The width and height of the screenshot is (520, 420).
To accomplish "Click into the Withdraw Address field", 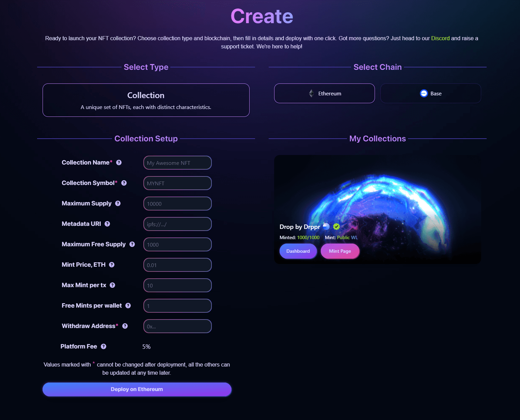I will coord(177,326).
